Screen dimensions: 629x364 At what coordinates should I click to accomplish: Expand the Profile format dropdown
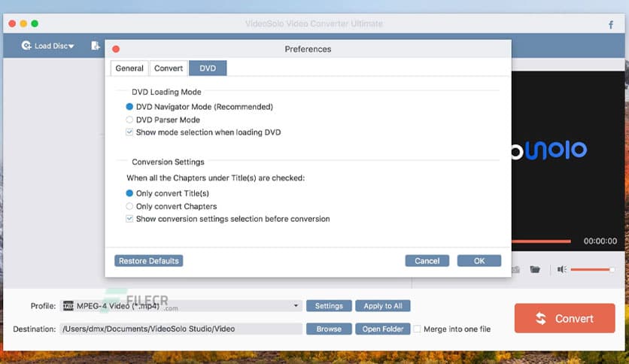[296, 305]
